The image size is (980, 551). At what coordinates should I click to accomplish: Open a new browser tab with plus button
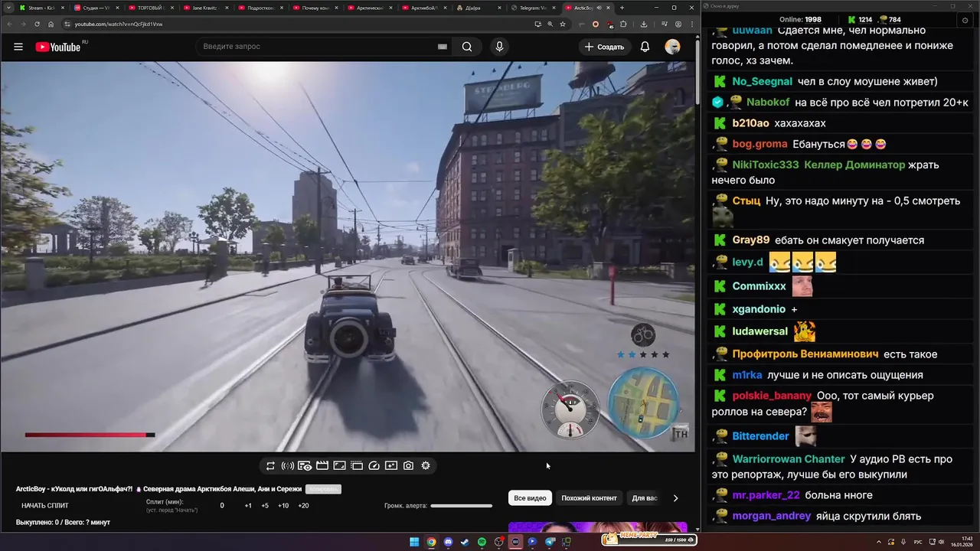click(x=622, y=8)
